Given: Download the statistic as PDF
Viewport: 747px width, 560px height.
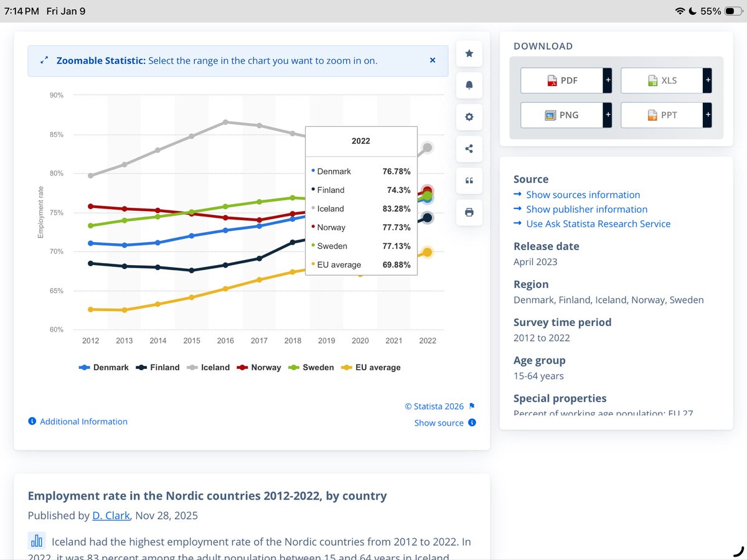Looking at the screenshot, I should point(561,80).
